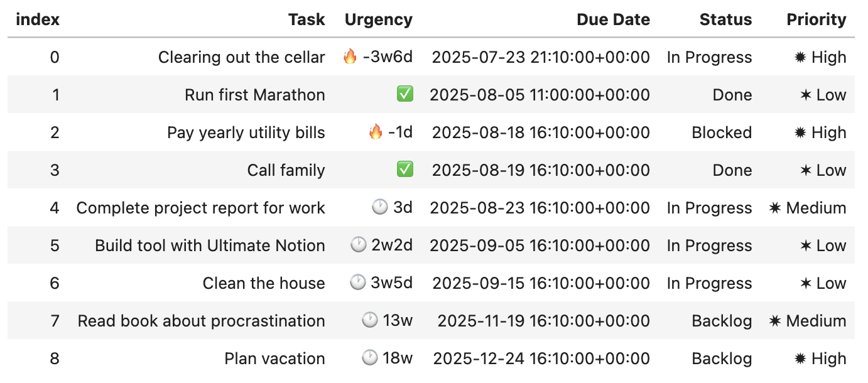Click the Due Date column header
Screen dimensions: 868x383
(614, 19)
